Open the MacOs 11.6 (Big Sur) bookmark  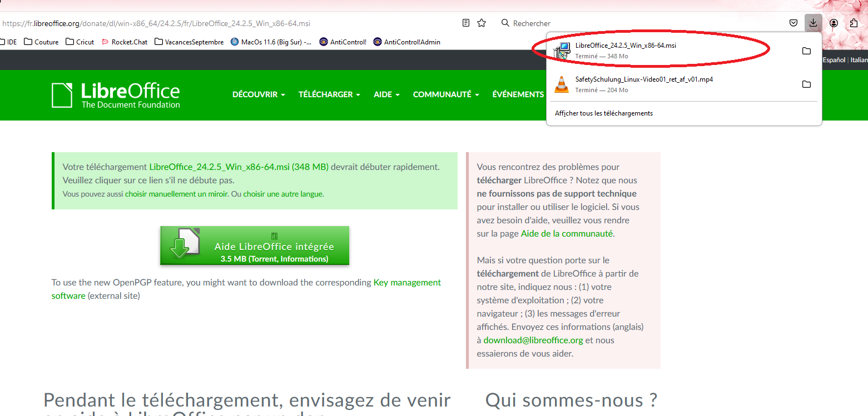[x=271, y=42]
